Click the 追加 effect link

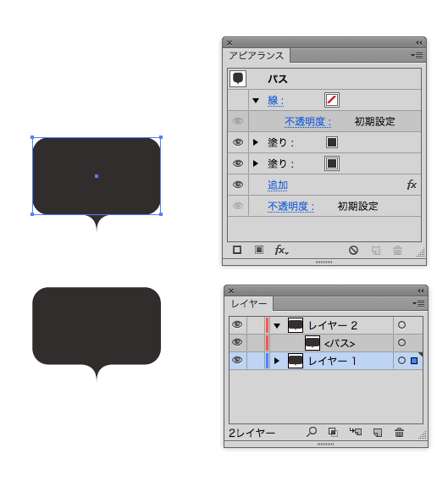click(x=278, y=185)
